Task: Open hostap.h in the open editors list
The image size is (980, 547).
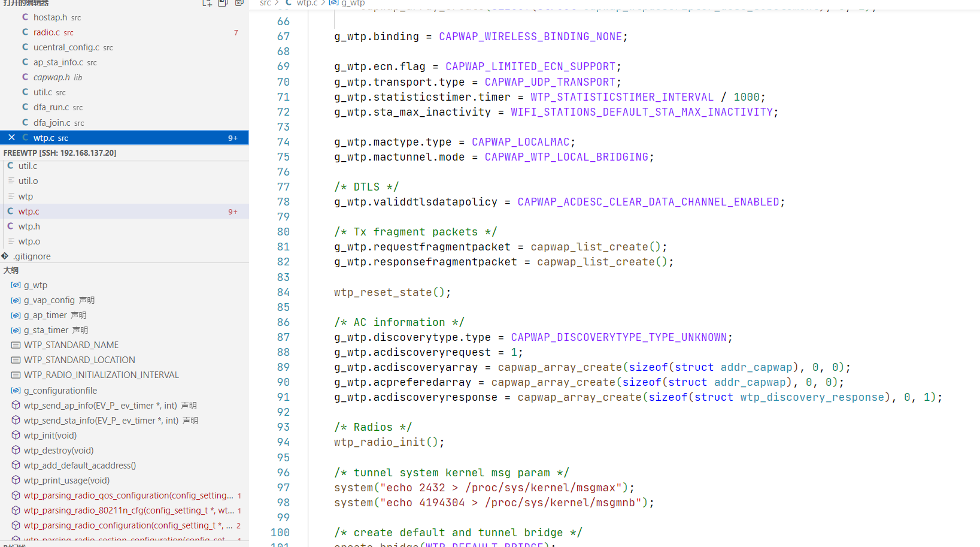Action: 125,17
